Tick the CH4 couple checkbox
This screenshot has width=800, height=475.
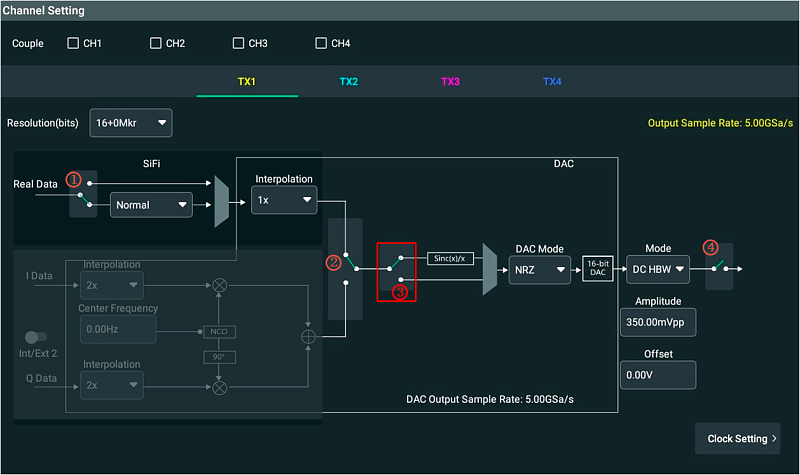click(322, 43)
